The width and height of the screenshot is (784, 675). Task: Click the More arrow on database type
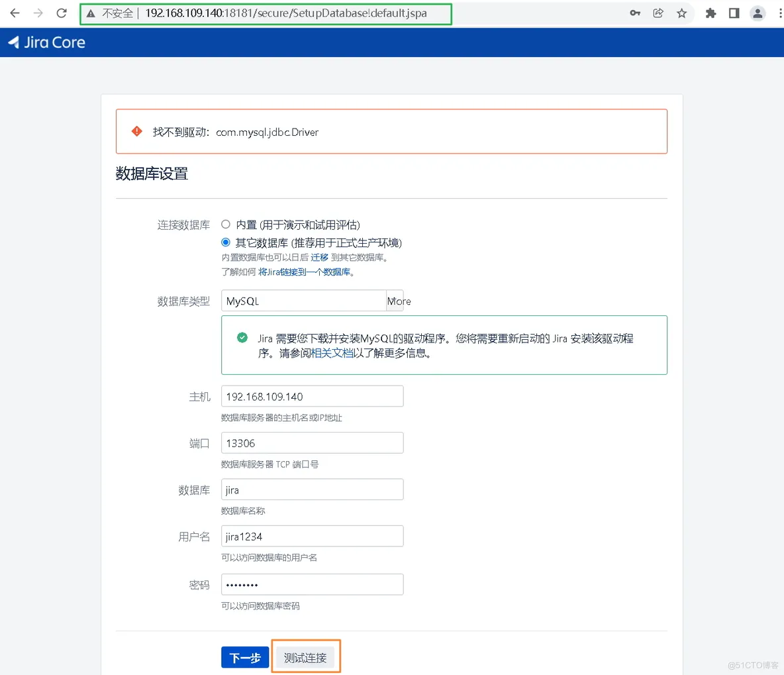395,301
